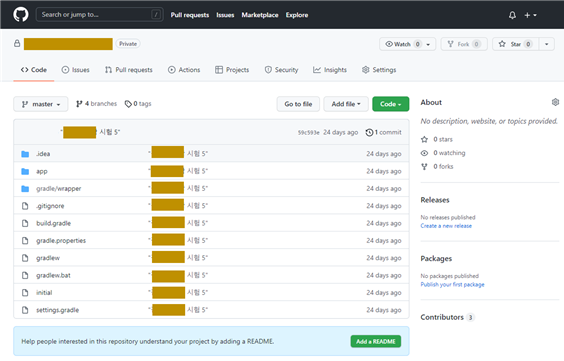564x361 pixels.
Task: Click the private repository lock icon
Action: click(x=17, y=44)
